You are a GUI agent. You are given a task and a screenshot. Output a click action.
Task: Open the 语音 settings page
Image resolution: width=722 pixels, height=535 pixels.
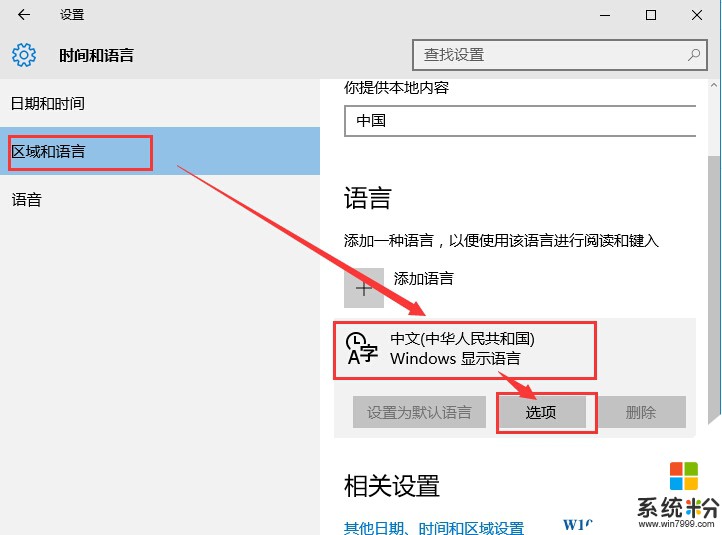tap(160, 200)
